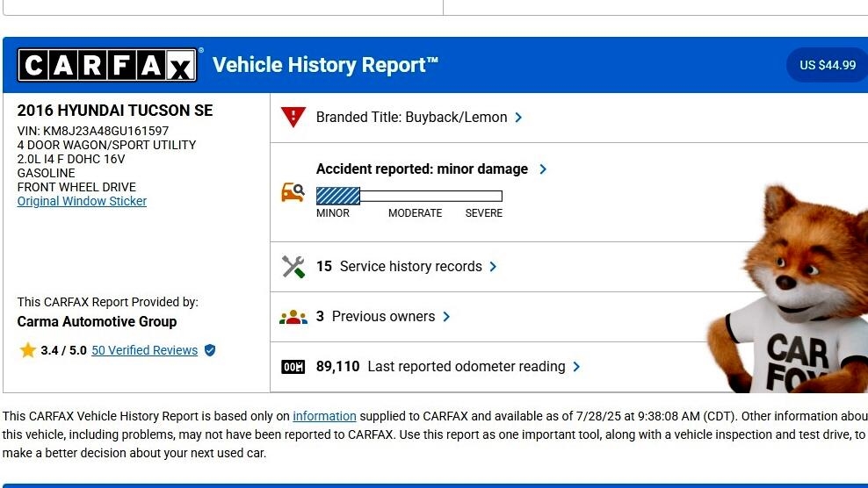The image size is (868, 488).
Task: Open the 50 Verified Reviews link
Action: tap(144, 350)
